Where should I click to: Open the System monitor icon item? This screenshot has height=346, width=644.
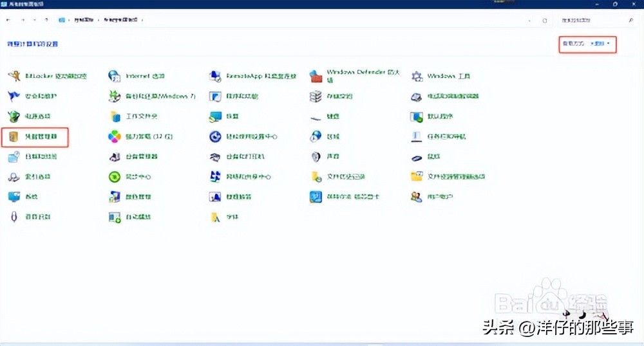23,197
